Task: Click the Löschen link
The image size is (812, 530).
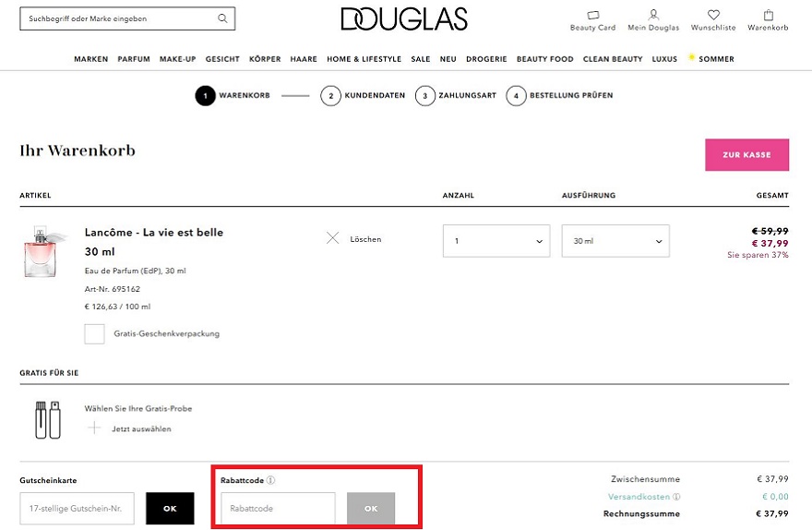Action: (x=365, y=239)
